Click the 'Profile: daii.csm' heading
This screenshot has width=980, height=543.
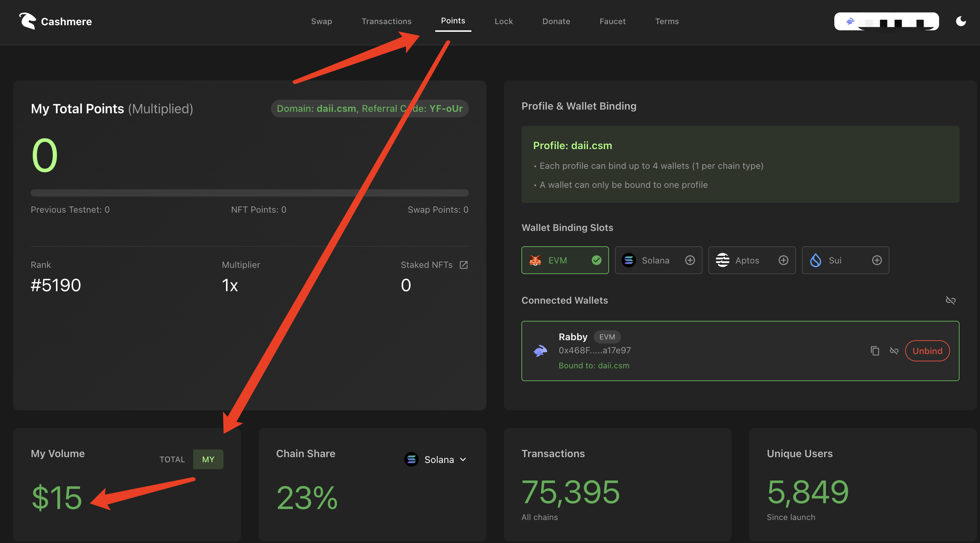[x=572, y=145]
